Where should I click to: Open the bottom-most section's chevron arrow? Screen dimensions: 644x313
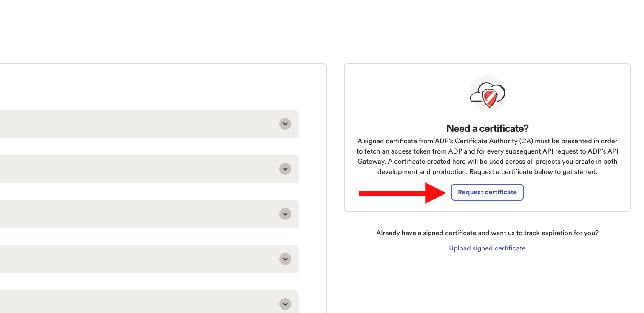pyautogui.click(x=285, y=304)
